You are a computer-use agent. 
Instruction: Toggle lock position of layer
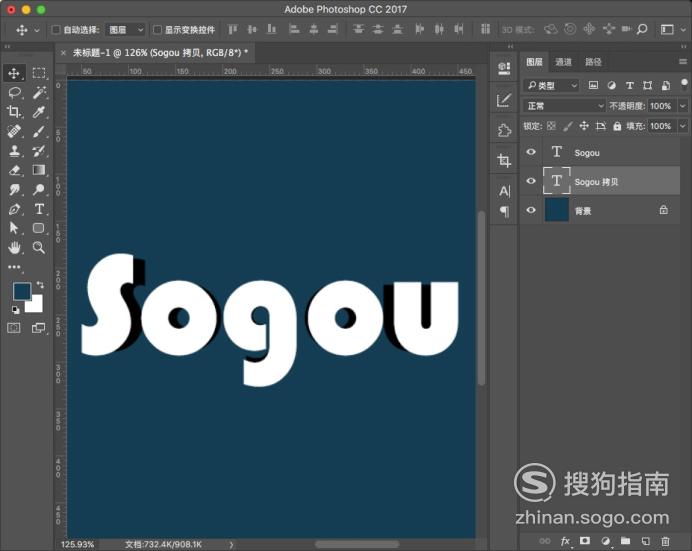[584, 126]
